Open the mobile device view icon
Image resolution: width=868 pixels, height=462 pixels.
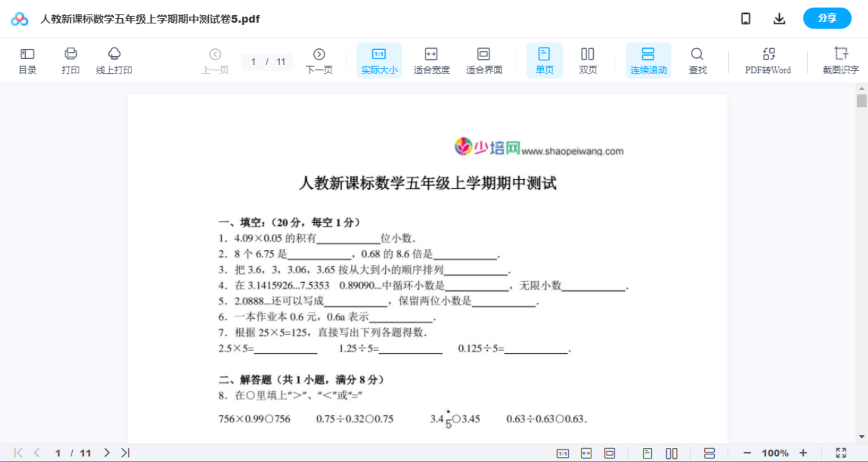(x=746, y=18)
